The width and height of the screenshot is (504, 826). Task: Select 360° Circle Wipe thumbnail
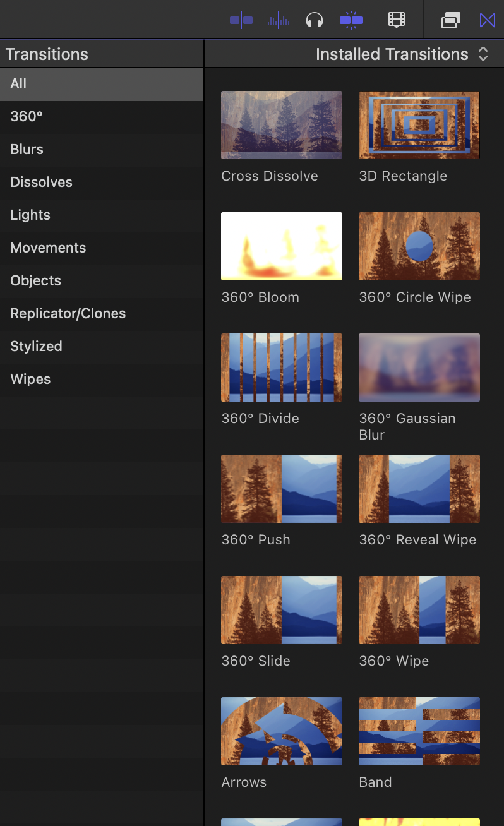pos(419,246)
